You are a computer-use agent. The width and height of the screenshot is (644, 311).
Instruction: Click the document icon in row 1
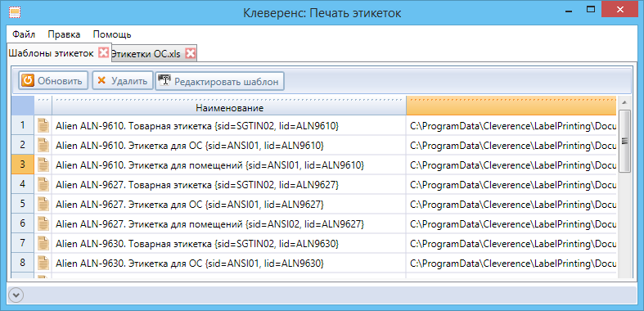tap(43, 125)
